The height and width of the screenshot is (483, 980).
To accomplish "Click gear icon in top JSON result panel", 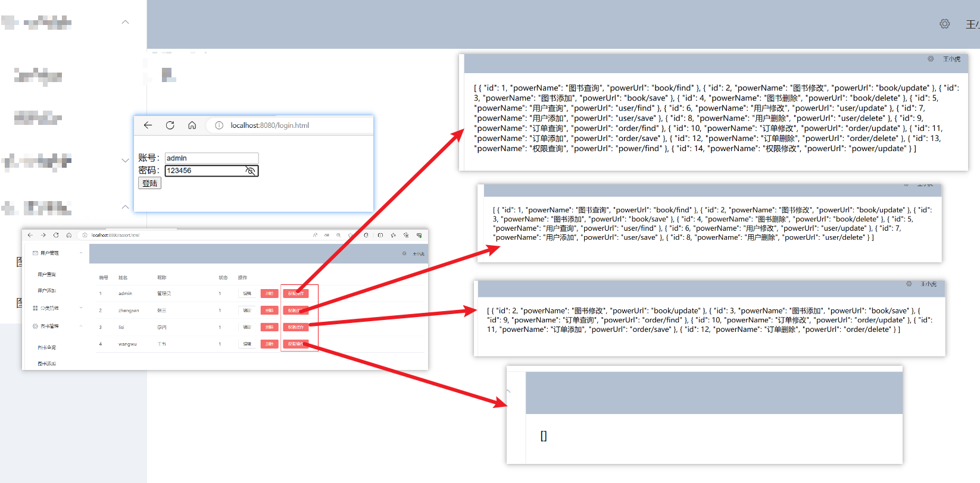I will [x=931, y=59].
